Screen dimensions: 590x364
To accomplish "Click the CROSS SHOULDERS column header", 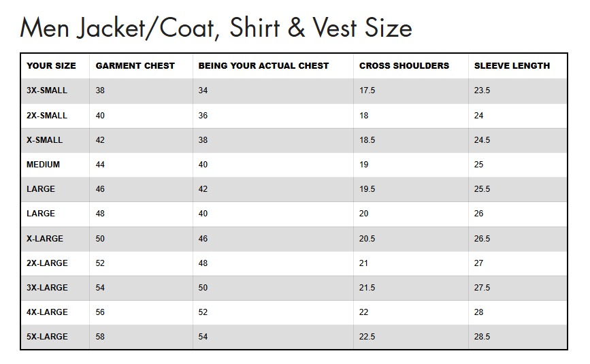I will pos(404,66).
